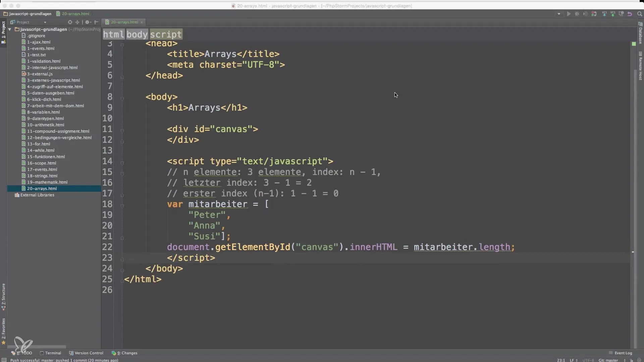This screenshot has height=362, width=644.
Task: Open the Favorites side tab
Action: tap(3, 331)
